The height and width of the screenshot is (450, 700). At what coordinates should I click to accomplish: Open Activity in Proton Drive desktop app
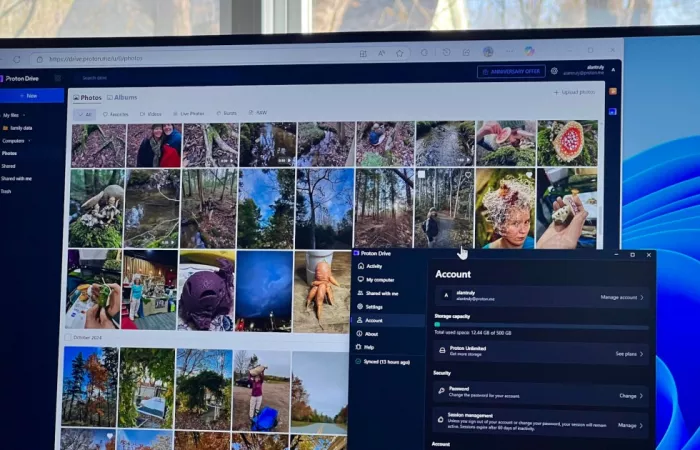374,266
